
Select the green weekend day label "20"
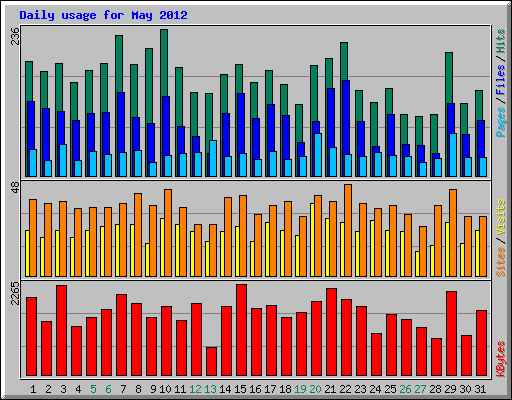click(x=315, y=389)
